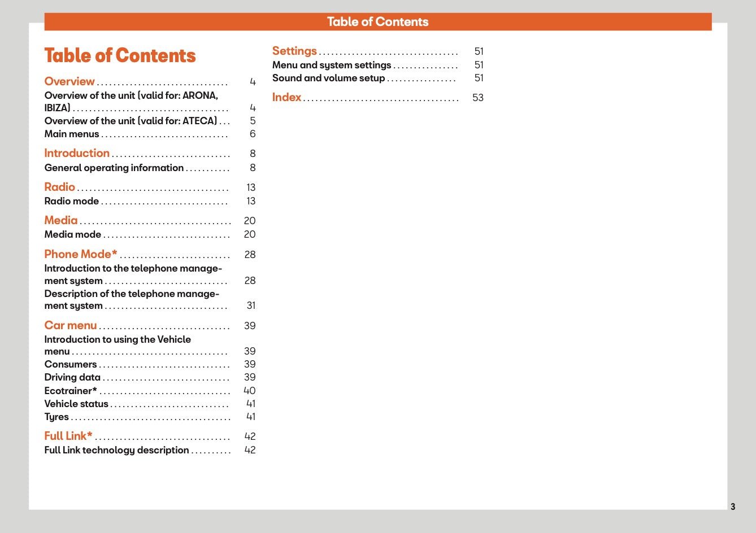The image size is (756, 533).
Task: Jump to the Car menu heading
Action: pyautogui.click(x=71, y=325)
